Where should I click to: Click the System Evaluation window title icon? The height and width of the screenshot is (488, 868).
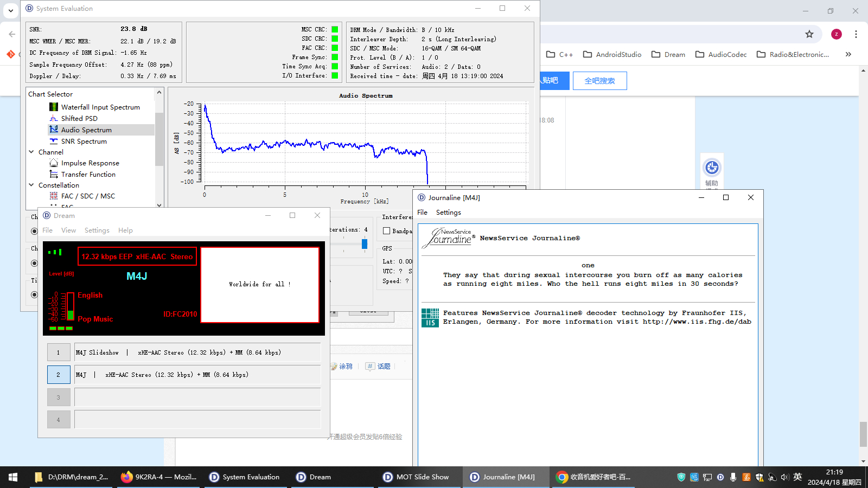pos(29,8)
